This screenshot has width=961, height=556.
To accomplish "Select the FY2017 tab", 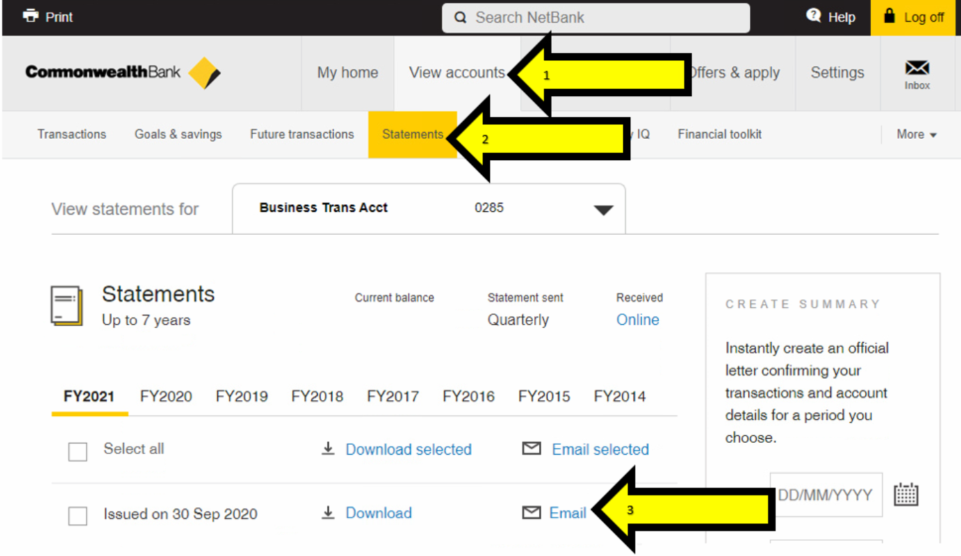I will [x=393, y=397].
